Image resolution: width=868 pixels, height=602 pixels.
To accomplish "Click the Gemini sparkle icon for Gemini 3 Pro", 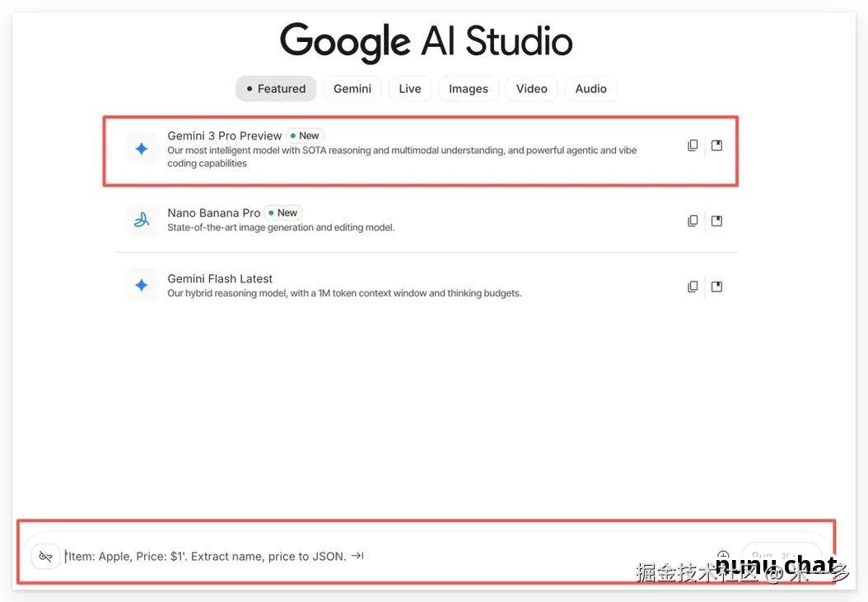I will point(142,148).
